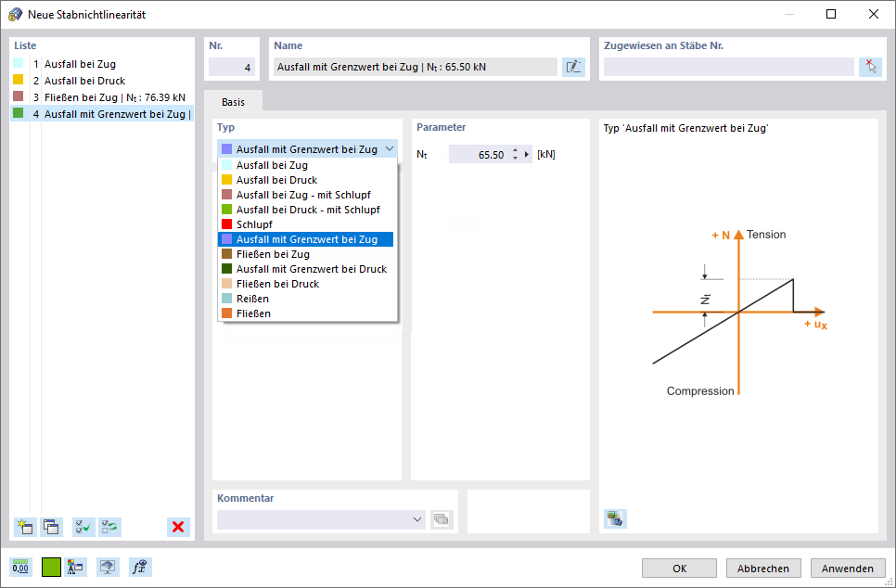
Task: Choose 'Ausfall bei Zug - mit Schlupf'
Action: point(307,195)
